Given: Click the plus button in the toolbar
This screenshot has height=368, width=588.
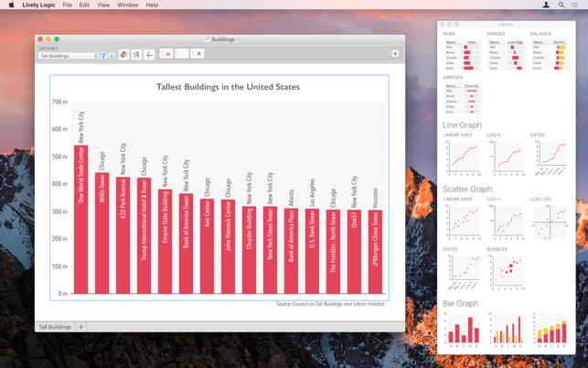Looking at the screenshot, I should [x=395, y=54].
